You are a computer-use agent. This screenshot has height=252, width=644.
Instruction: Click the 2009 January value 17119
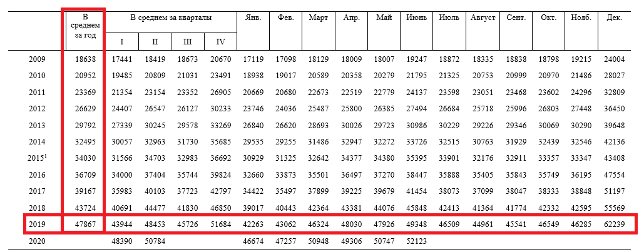tap(253, 59)
